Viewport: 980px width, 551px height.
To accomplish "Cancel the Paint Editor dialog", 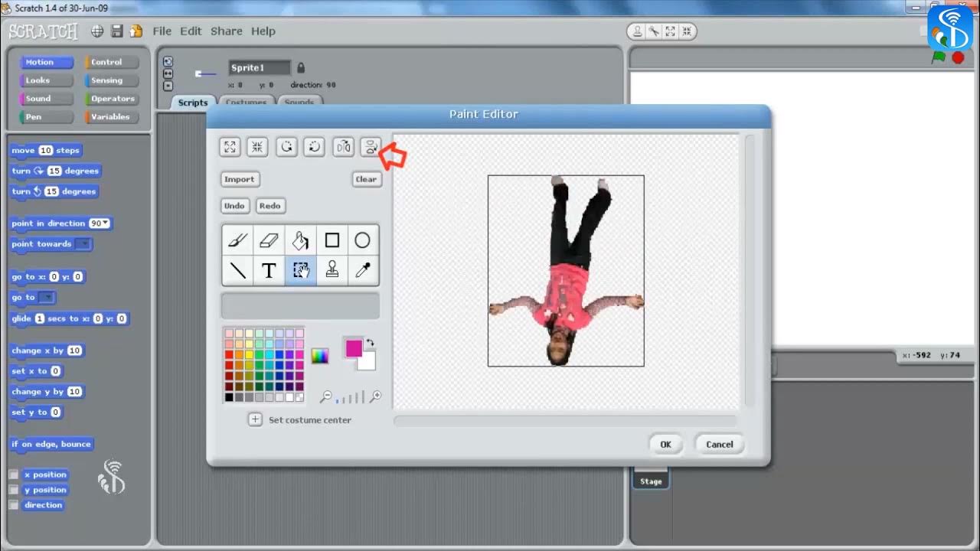I will pos(720,445).
